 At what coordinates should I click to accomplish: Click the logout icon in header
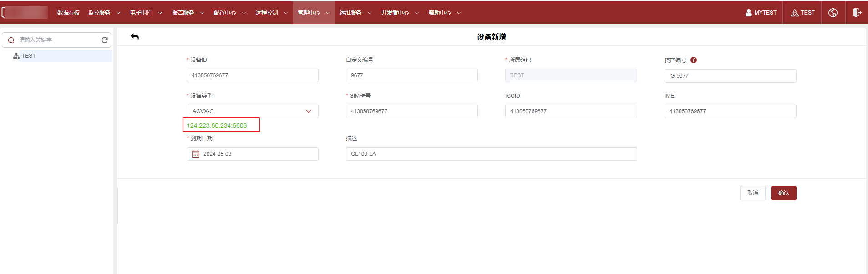[857, 13]
